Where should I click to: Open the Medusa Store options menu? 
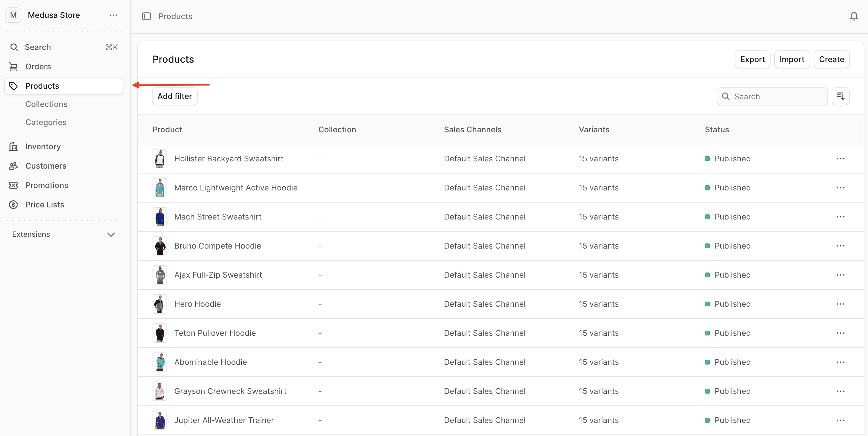(113, 15)
